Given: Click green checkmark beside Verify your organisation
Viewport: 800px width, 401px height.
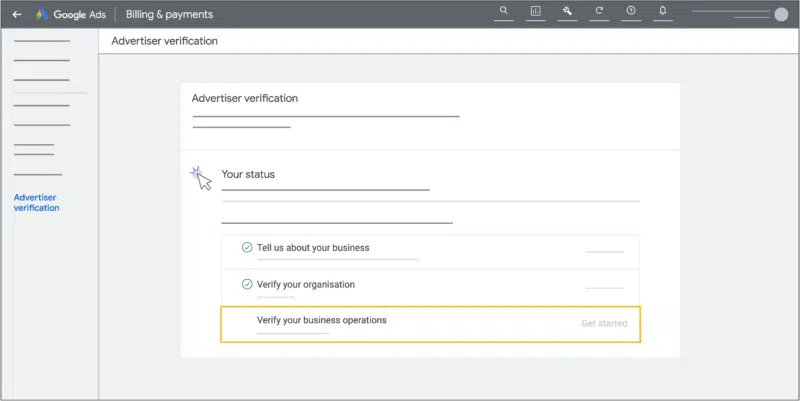Looking at the screenshot, I should pos(247,284).
